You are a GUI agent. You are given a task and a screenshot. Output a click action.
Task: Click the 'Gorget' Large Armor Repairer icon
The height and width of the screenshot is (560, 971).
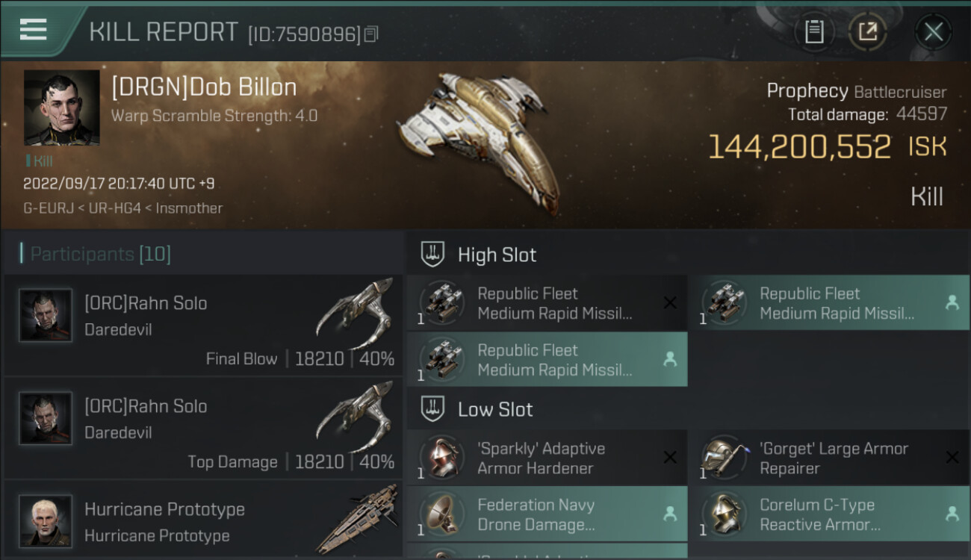pyautogui.click(x=724, y=458)
